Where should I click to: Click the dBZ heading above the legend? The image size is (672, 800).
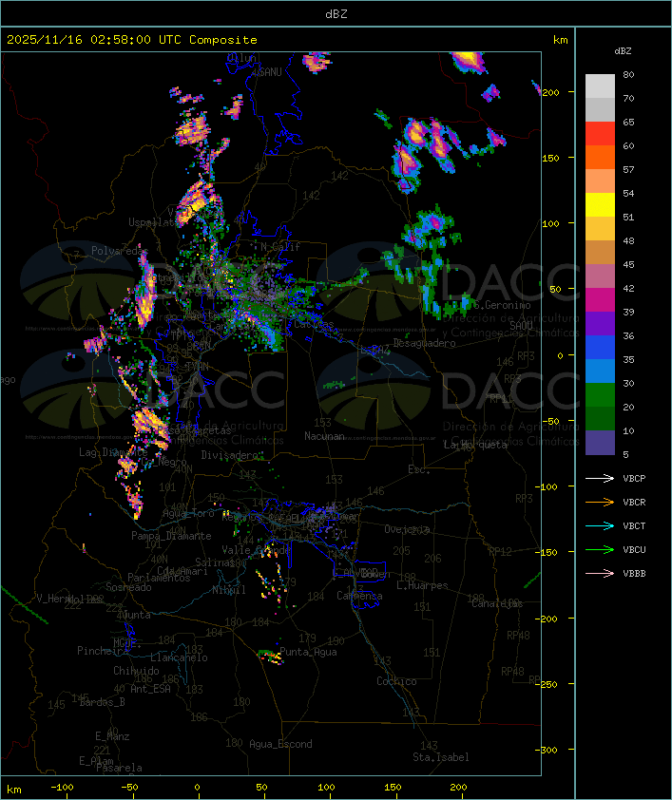(623, 51)
